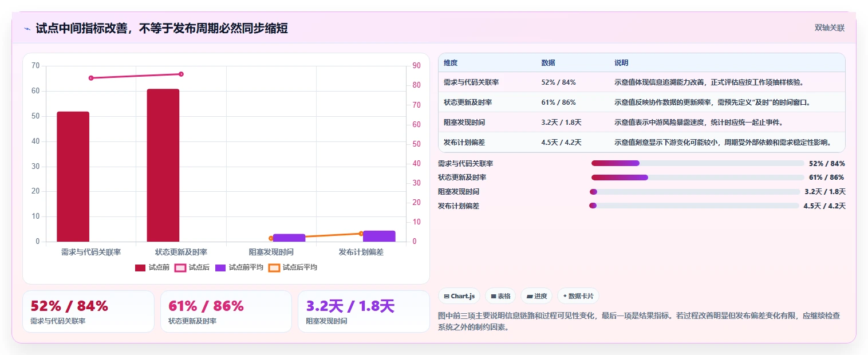Click the red 状态更新及时率 bar in chart
This screenshot has width=868, height=355.
click(163, 165)
